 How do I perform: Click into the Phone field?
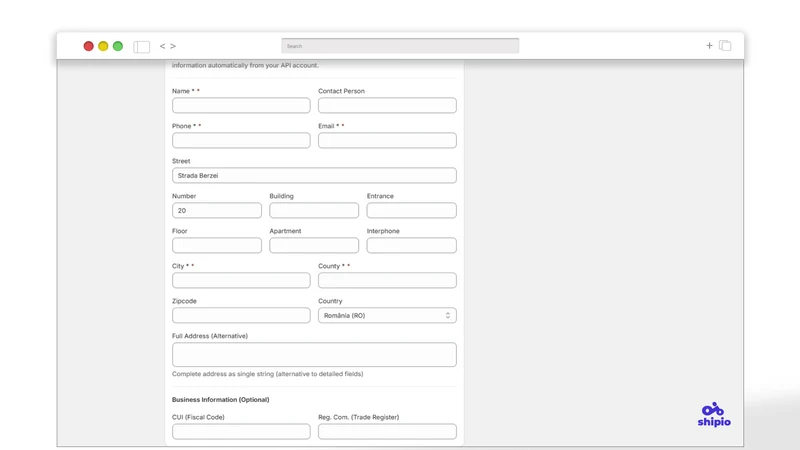pyautogui.click(x=241, y=140)
